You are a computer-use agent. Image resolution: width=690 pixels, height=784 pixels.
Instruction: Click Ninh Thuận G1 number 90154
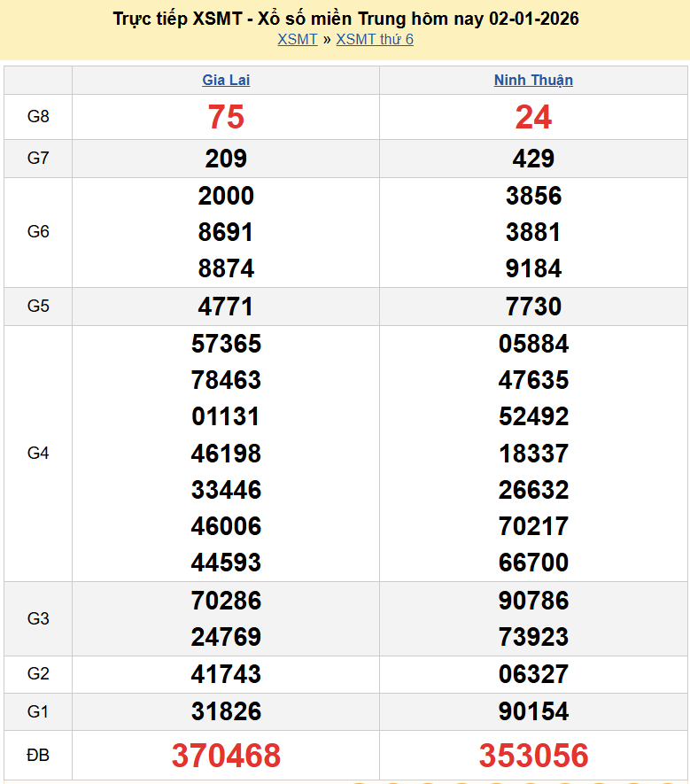(533, 711)
